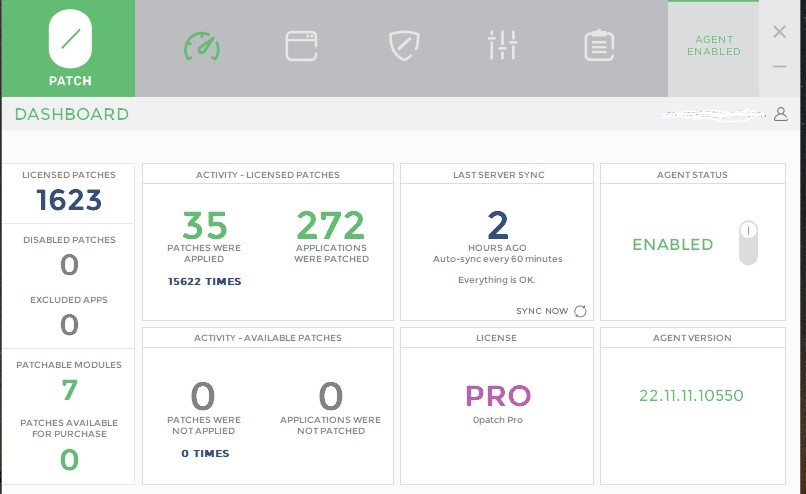Open the Log clipboard icon tab
Viewport: 806px width, 494px height.
[599, 45]
